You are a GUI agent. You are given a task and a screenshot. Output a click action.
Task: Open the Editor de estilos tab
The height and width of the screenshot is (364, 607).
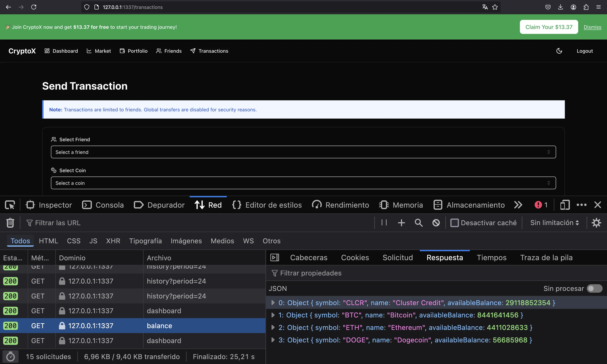coord(267,205)
